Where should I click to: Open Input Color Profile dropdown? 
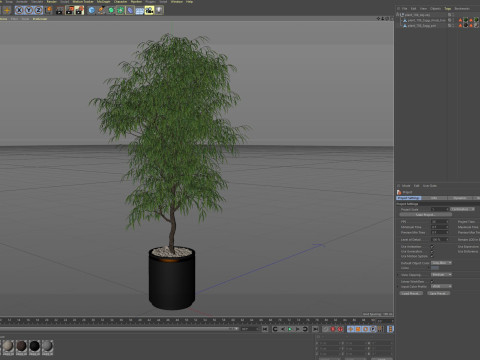(x=441, y=286)
